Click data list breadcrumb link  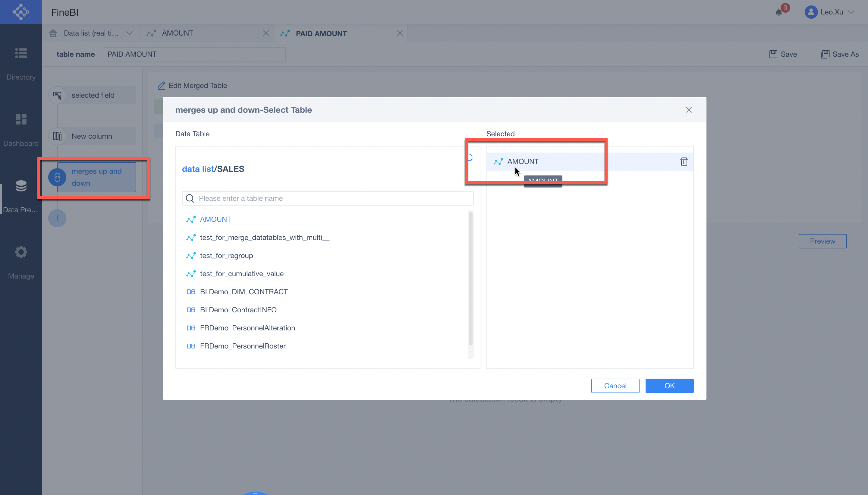coord(198,169)
